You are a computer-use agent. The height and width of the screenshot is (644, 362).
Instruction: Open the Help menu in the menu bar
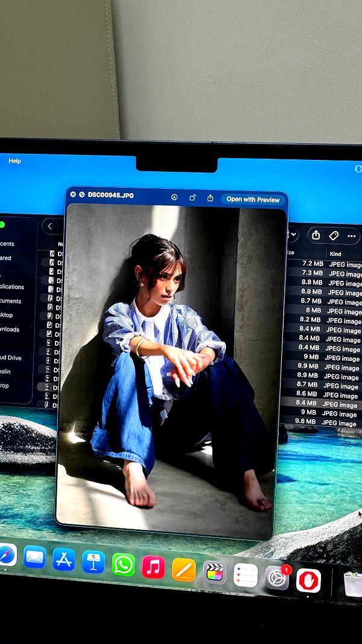(14, 161)
